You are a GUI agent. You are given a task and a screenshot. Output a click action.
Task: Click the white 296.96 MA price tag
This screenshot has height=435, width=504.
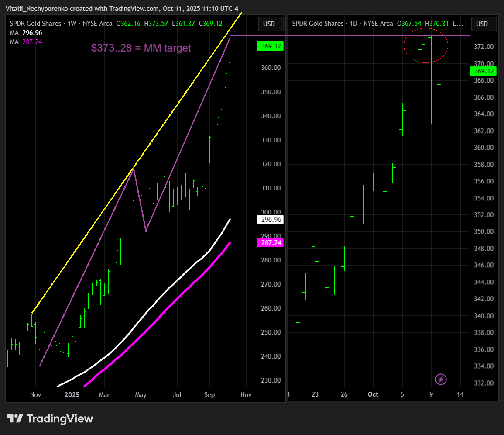point(270,219)
